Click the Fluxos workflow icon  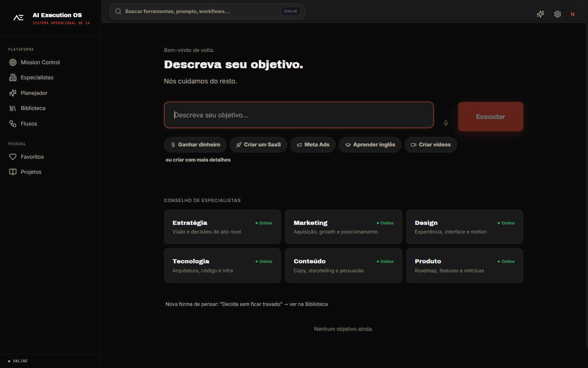pyautogui.click(x=13, y=123)
